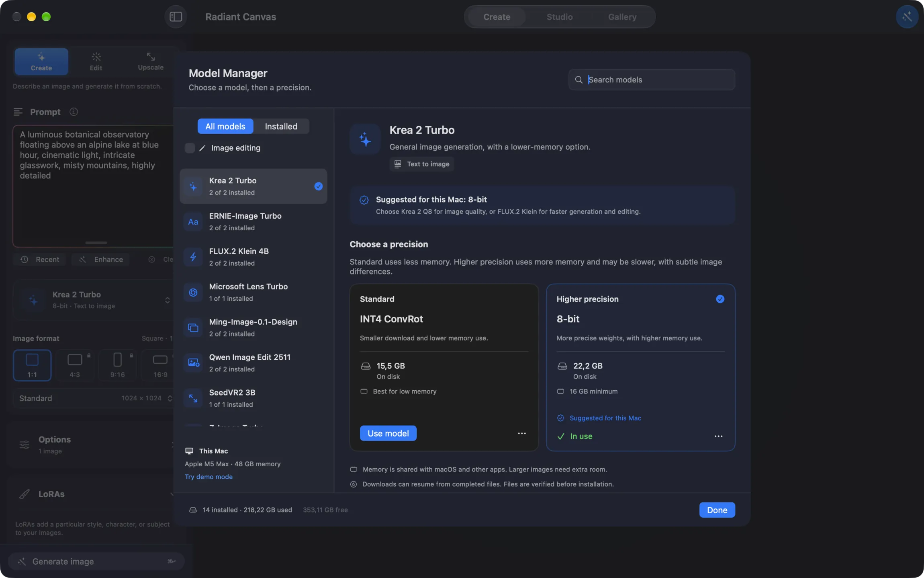Screen dimensions: 924x578
Task: Enable the Image editing checkbox
Action: pos(190,148)
